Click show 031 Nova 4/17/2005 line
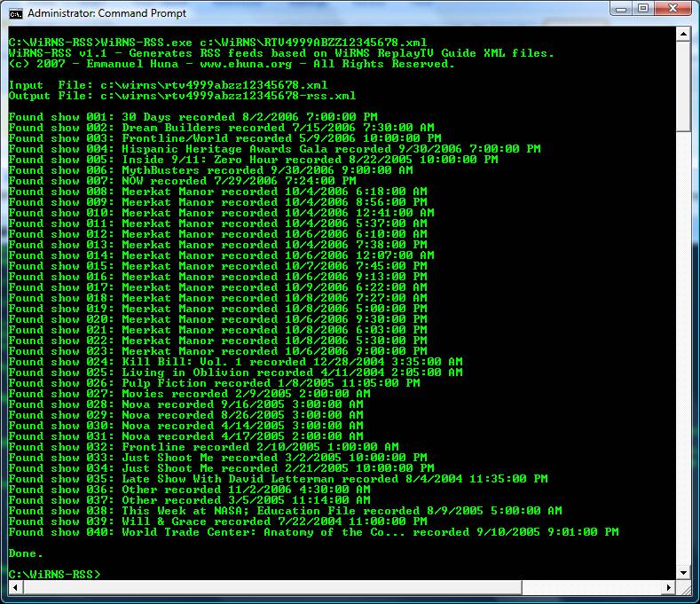 [x=185, y=436]
